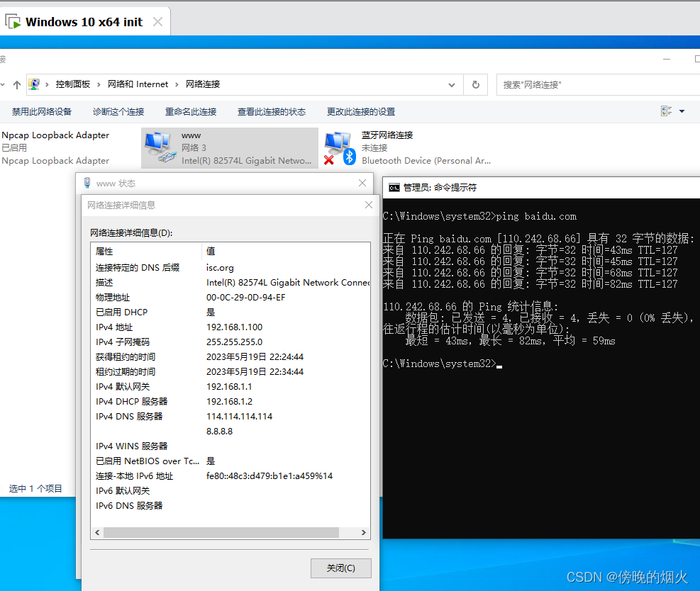Open the 控制面板 breadcrumb link

click(x=72, y=84)
